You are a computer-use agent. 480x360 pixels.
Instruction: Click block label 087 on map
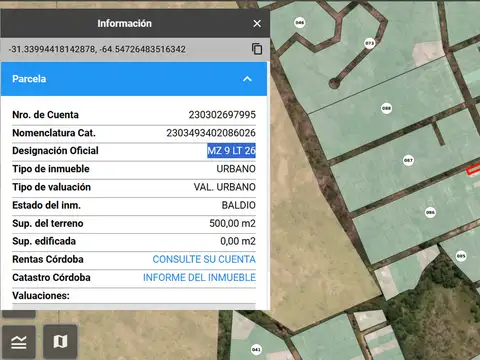tap(408, 160)
